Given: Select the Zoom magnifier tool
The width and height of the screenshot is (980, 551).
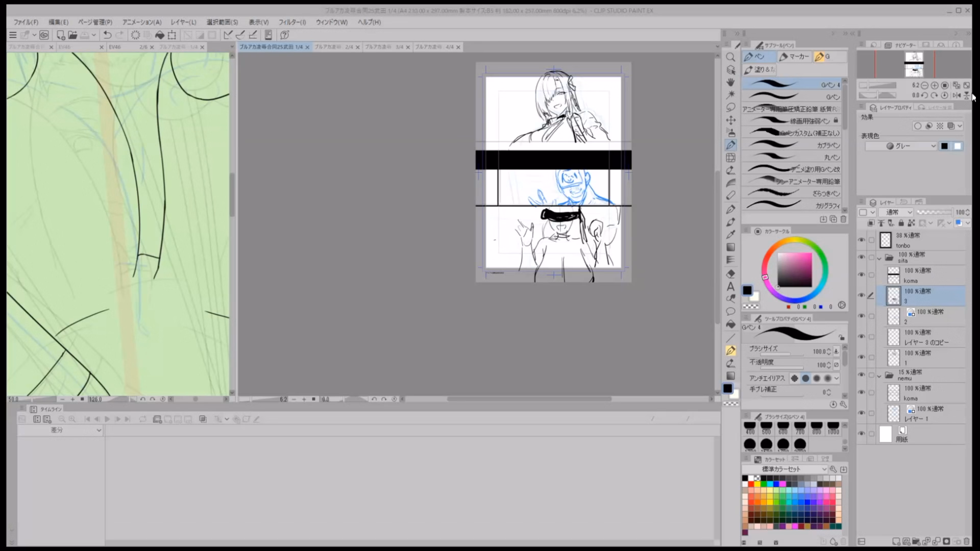Looking at the screenshot, I should pyautogui.click(x=730, y=57).
